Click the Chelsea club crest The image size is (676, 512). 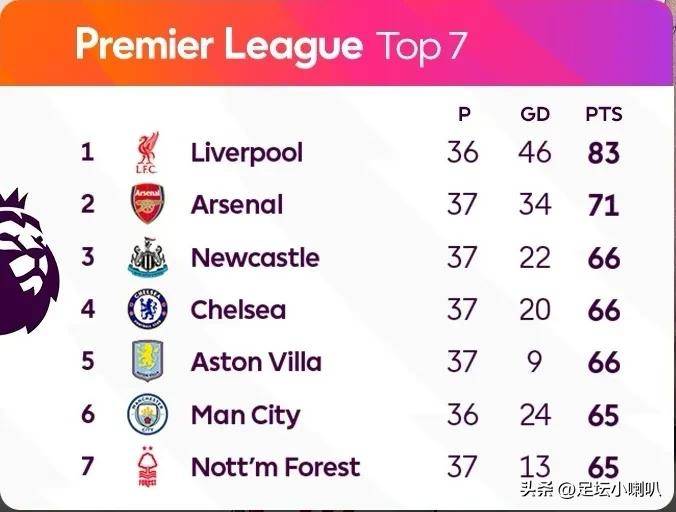point(147,309)
